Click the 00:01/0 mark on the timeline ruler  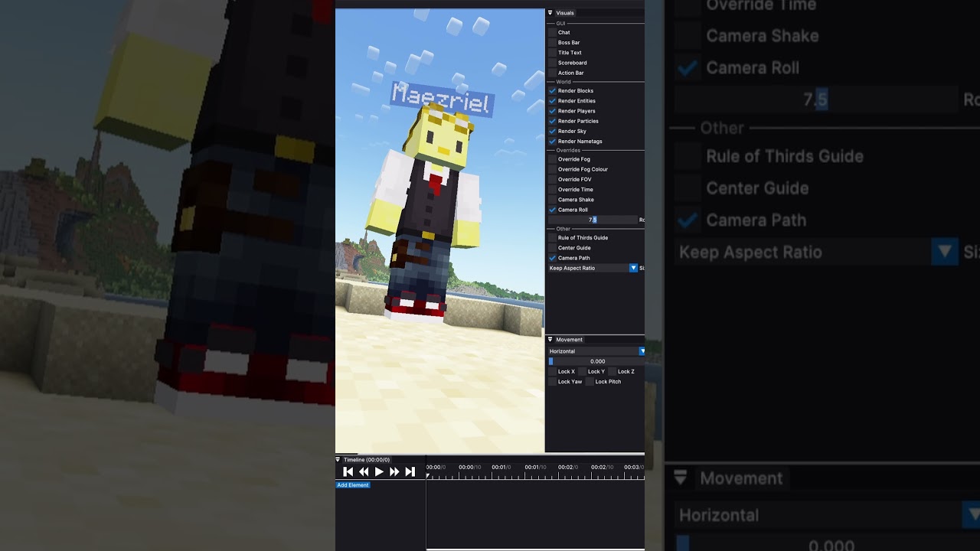pyautogui.click(x=500, y=467)
